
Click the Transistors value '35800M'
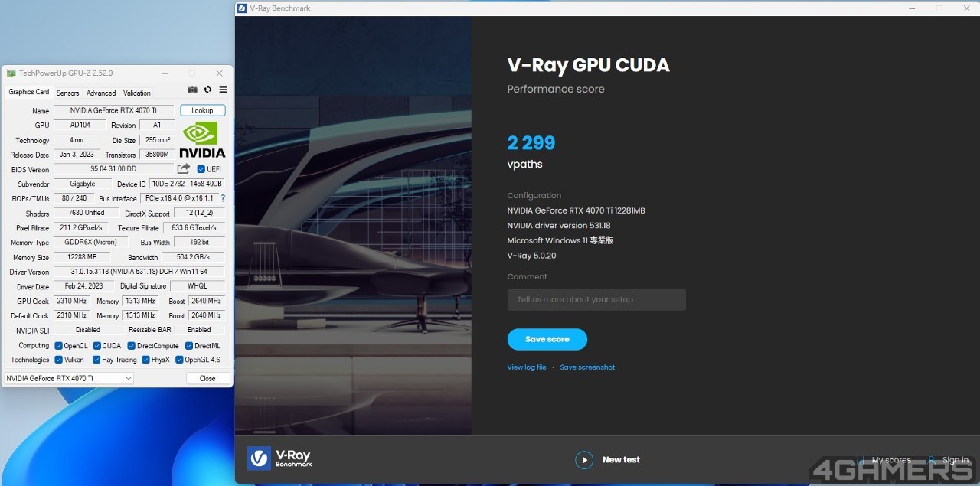157,155
